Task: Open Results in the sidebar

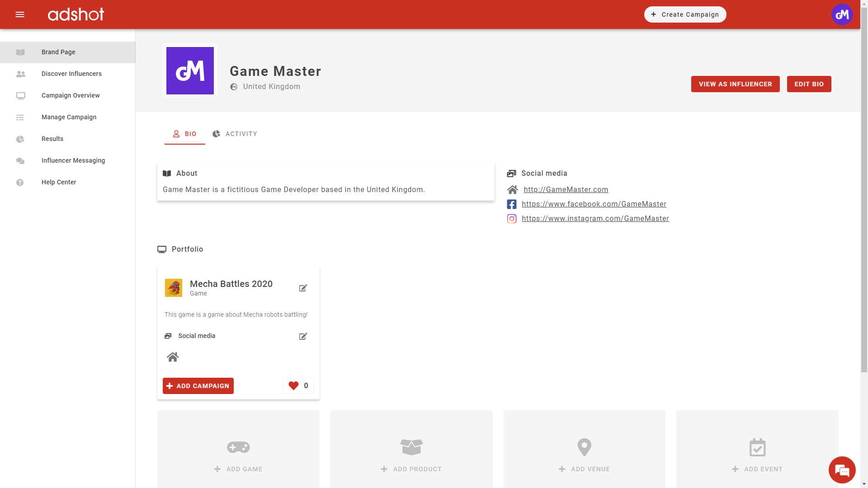Action: [68, 139]
